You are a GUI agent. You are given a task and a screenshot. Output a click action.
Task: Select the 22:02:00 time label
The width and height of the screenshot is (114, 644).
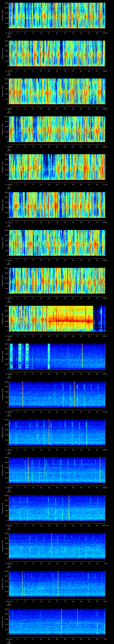(9, 639)
